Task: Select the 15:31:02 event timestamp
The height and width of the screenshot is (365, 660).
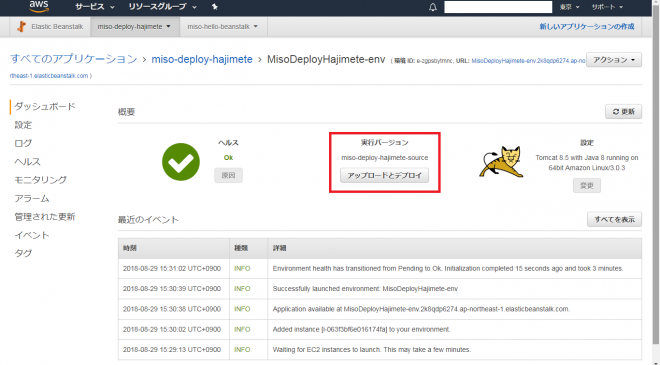Action: (x=172, y=269)
